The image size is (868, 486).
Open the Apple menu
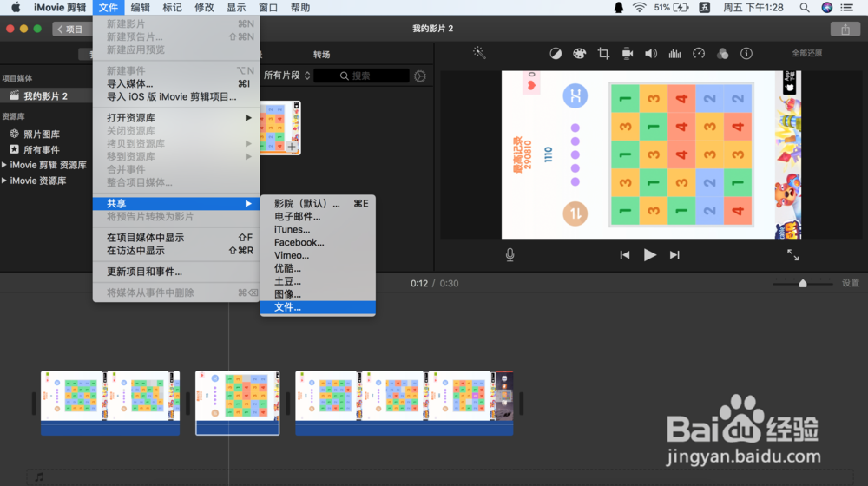[x=16, y=7]
